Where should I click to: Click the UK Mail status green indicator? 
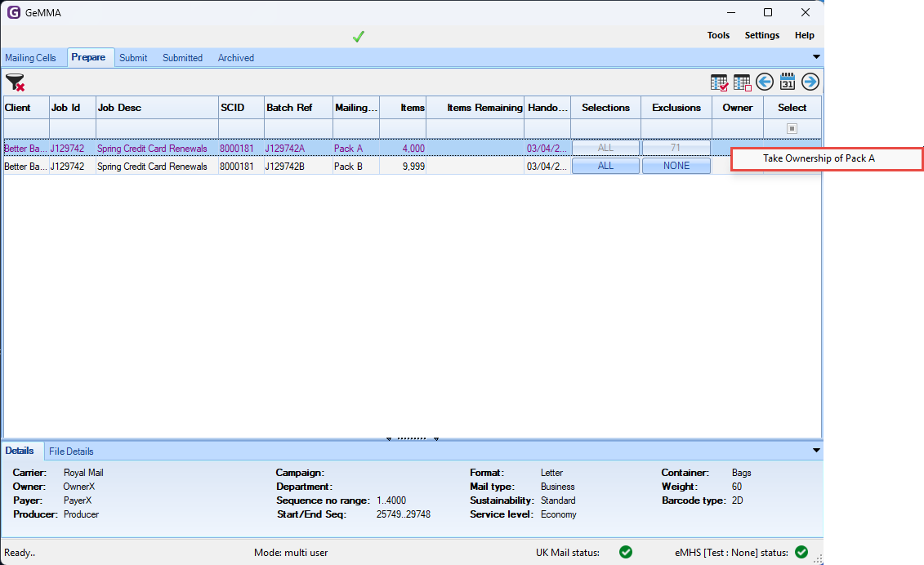(x=626, y=552)
